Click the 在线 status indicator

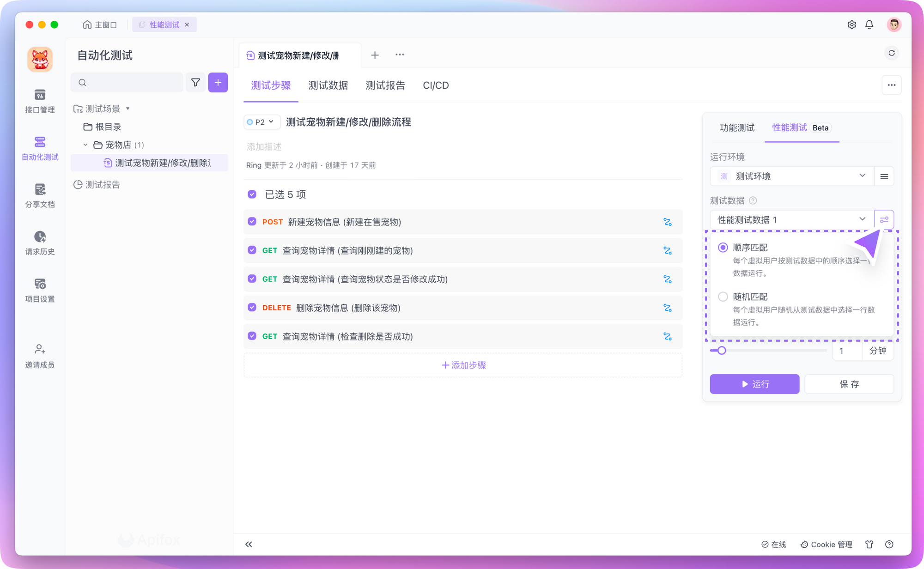point(773,545)
